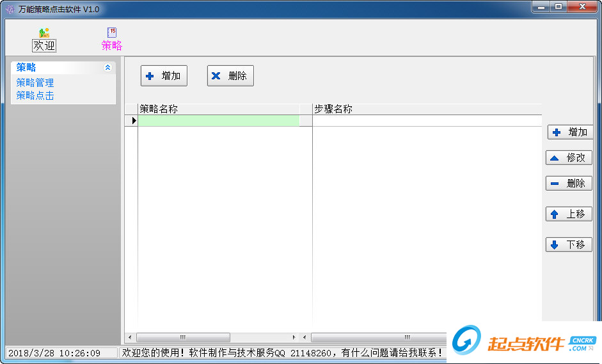Click the right-side 删除 button with minus
This screenshot has width=602, height=364.
[569, 183]
